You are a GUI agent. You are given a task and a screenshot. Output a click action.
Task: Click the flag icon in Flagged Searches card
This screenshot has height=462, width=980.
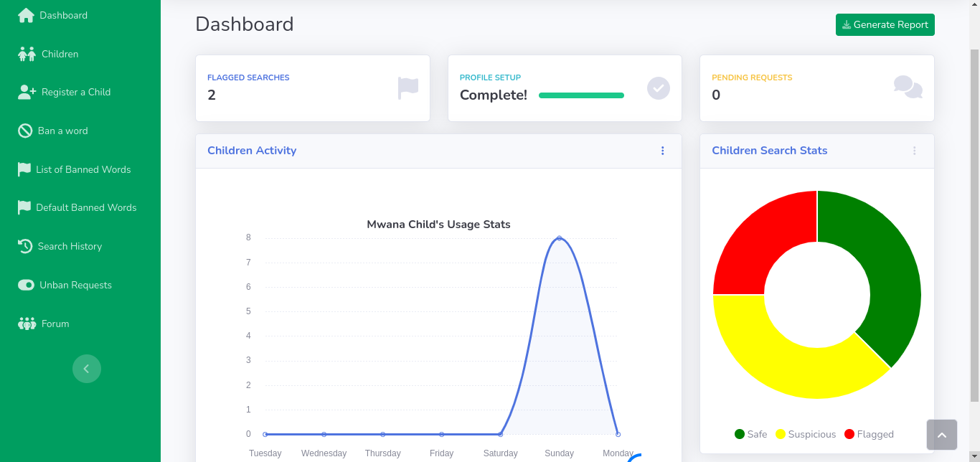pos(407,88)
